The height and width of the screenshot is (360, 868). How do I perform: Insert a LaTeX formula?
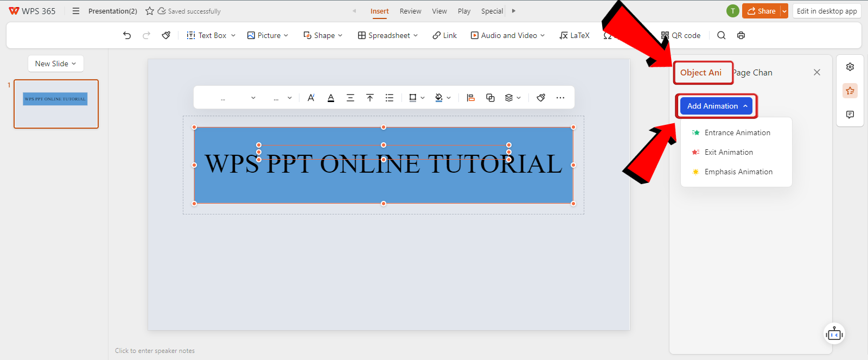[x=575, y=35]
